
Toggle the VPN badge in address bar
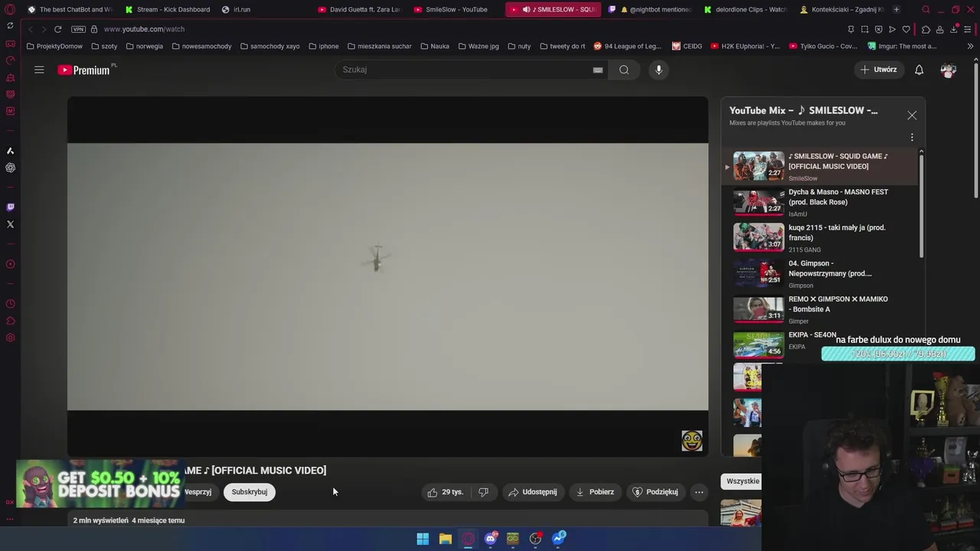point(78,29)
